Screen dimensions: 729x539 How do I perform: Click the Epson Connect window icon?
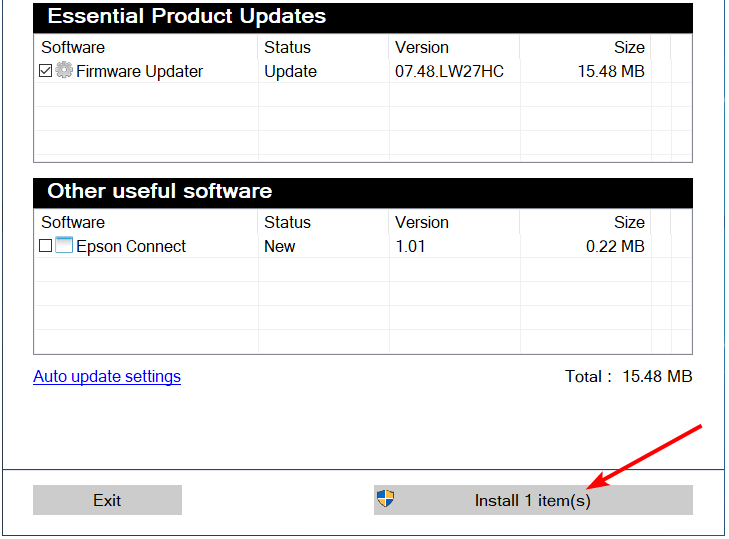(64, 246)
